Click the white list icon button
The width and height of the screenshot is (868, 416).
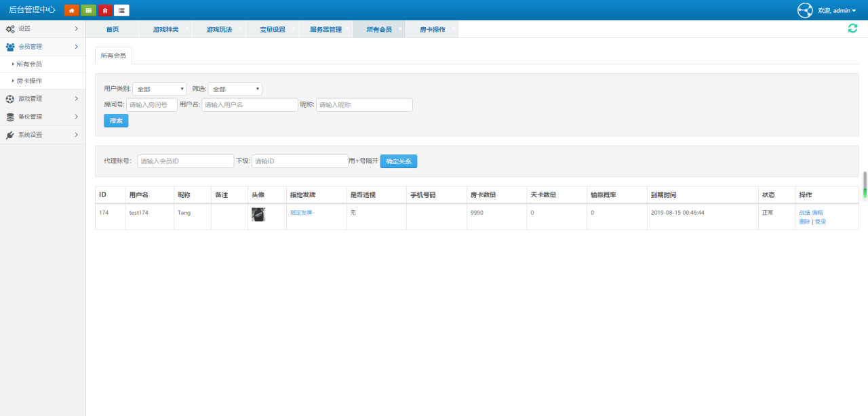click(121, 10)
